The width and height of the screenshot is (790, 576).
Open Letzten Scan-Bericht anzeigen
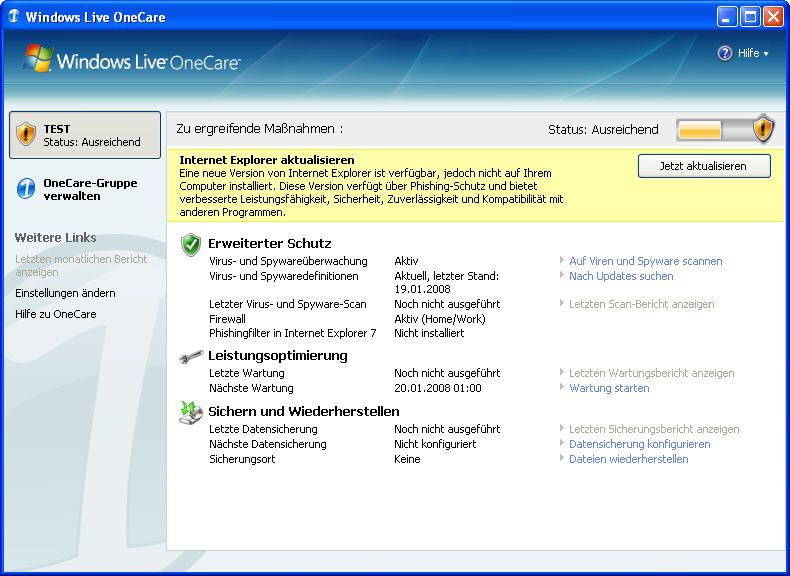coord(641,304)
